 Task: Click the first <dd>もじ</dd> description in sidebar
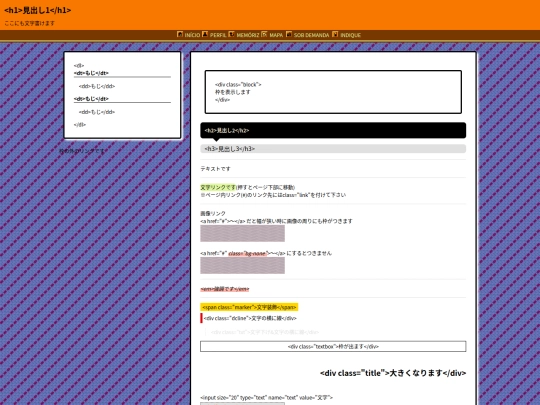click(x=97, y=86)
